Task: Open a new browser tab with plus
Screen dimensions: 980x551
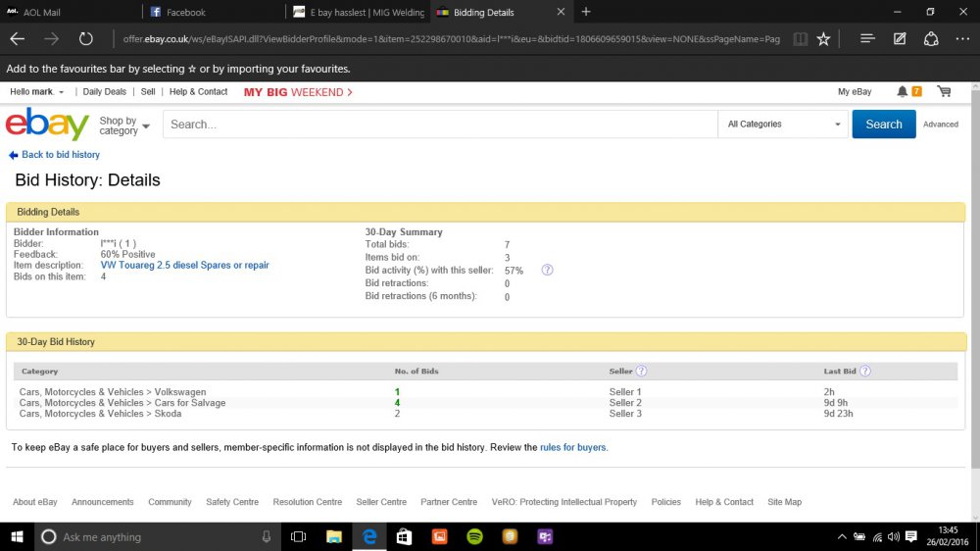Action: pyautogui.click(x=586, y=12)
